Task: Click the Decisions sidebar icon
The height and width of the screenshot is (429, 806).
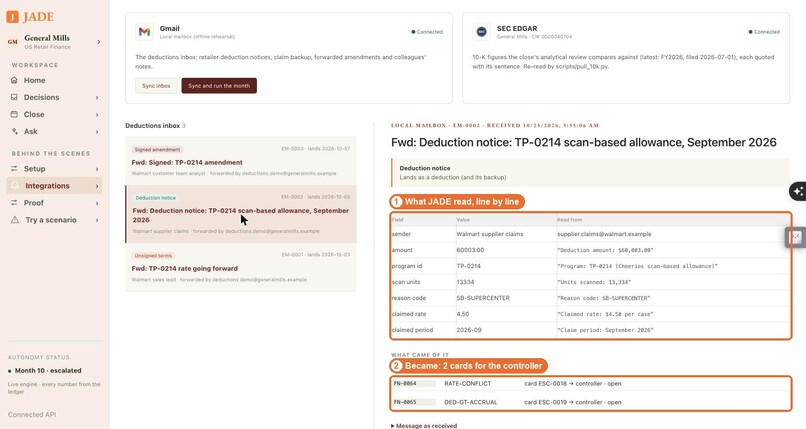Action: coord(14,97)
